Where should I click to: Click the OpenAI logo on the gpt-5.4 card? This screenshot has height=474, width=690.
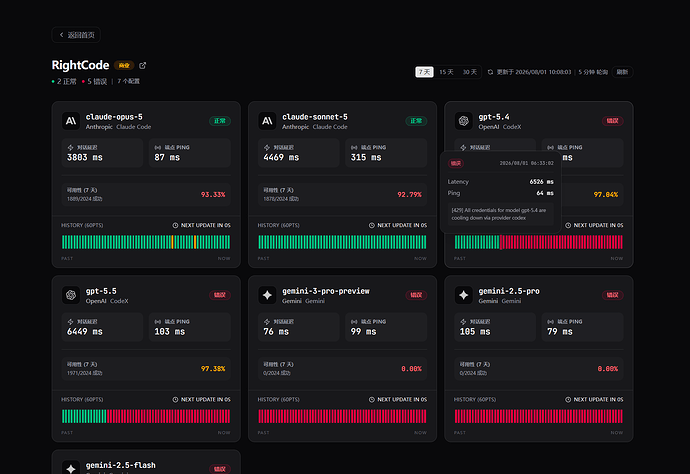(463, 121)
